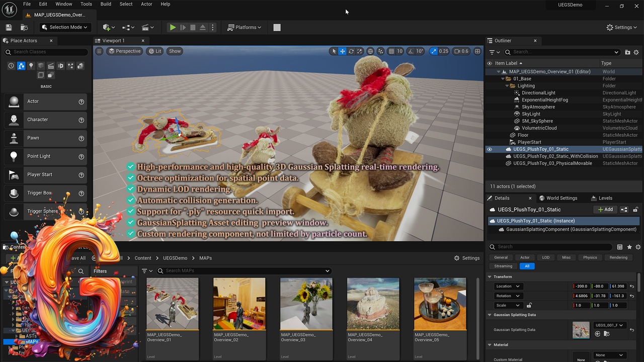Select the Shapes cube category in Place Actors
Image resolution: width=644 pixels, height=362 pixels.
pos(41,66)
